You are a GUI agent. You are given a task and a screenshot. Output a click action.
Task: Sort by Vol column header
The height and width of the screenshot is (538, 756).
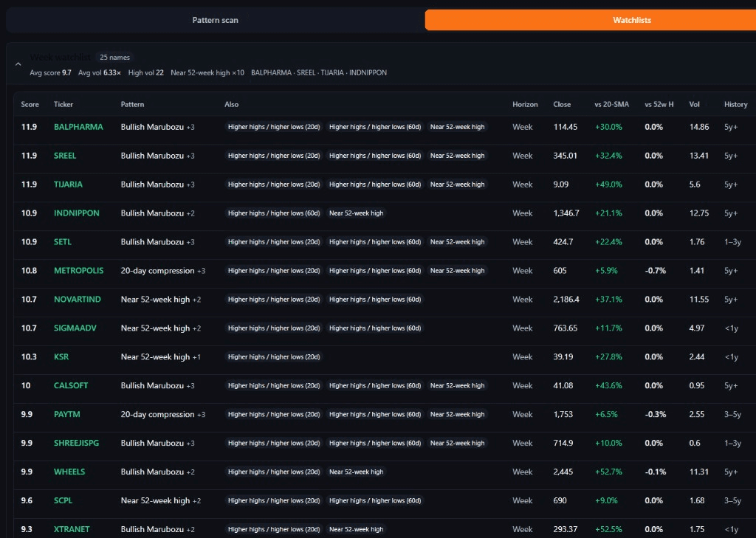pyautogui.click(x=694, y=104)
